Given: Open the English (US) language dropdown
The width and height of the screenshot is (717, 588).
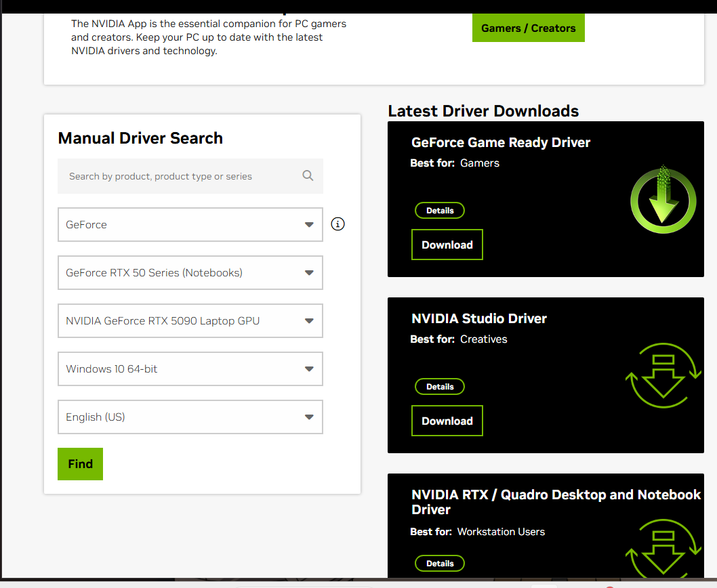Looking at the screenshot, I should 190,417.
